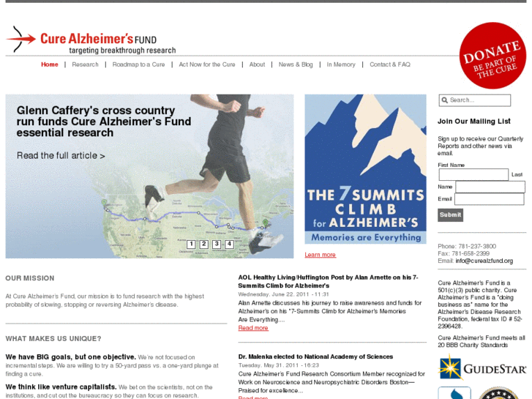
Task: Open the GuideStar badge
Action: (x=482, y=367)
